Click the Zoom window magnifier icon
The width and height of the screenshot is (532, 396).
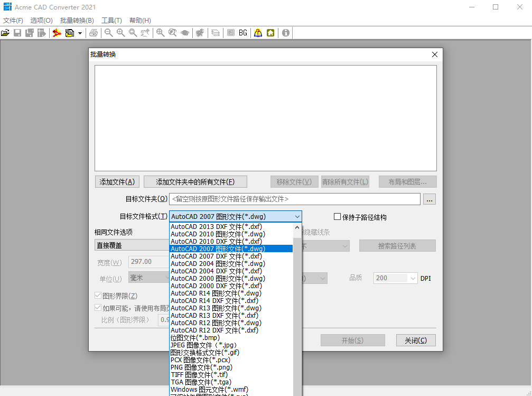tap(133, 33)
